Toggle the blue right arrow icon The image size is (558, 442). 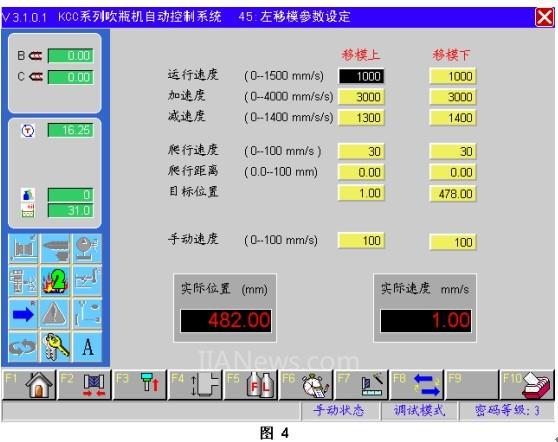click(23, 314)
